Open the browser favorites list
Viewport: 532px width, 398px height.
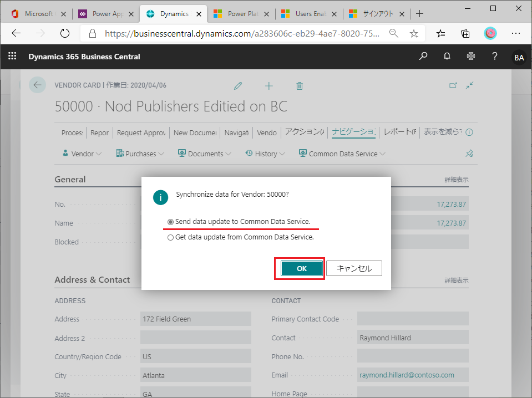tap(440, 33)
